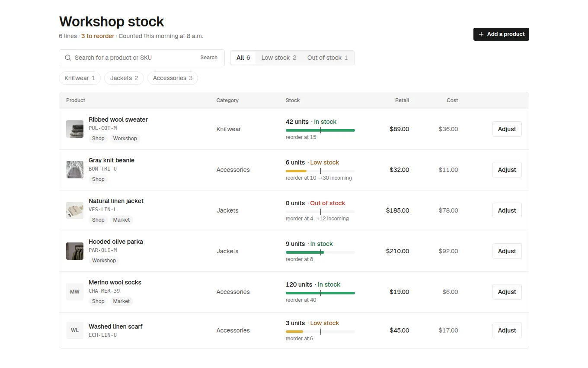Switch to the All 6 tab
This screenshot has height=368, width=588.
(243, 58)
